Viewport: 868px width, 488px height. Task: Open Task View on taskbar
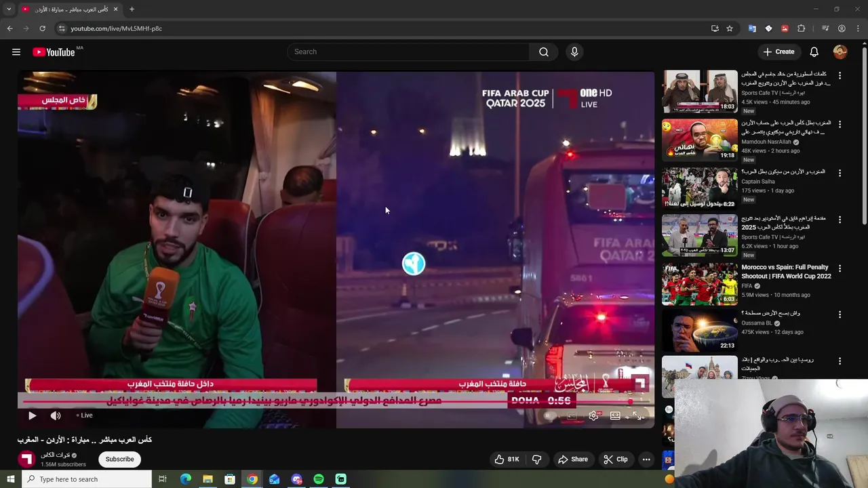click(163, 479)
